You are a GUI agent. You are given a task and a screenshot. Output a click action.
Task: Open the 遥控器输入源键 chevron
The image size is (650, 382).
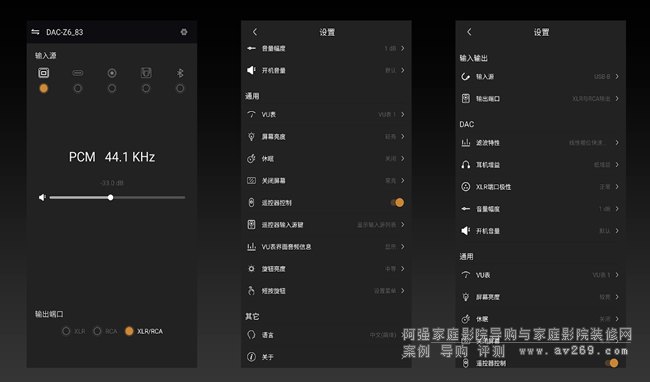click(x=403, y=224)
